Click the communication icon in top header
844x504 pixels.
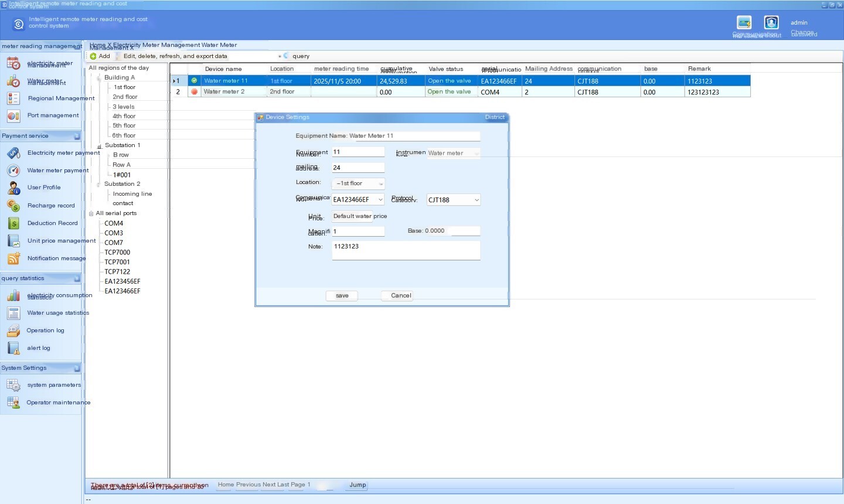744,22
